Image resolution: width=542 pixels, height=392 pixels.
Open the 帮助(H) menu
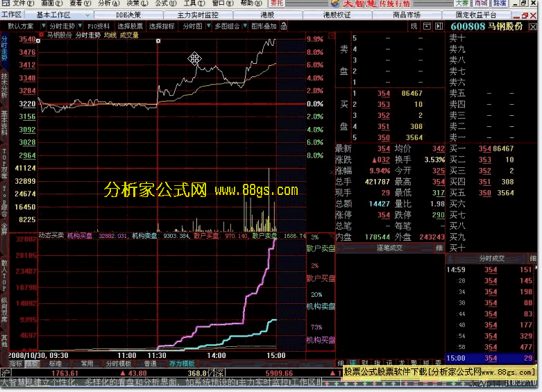251,3
